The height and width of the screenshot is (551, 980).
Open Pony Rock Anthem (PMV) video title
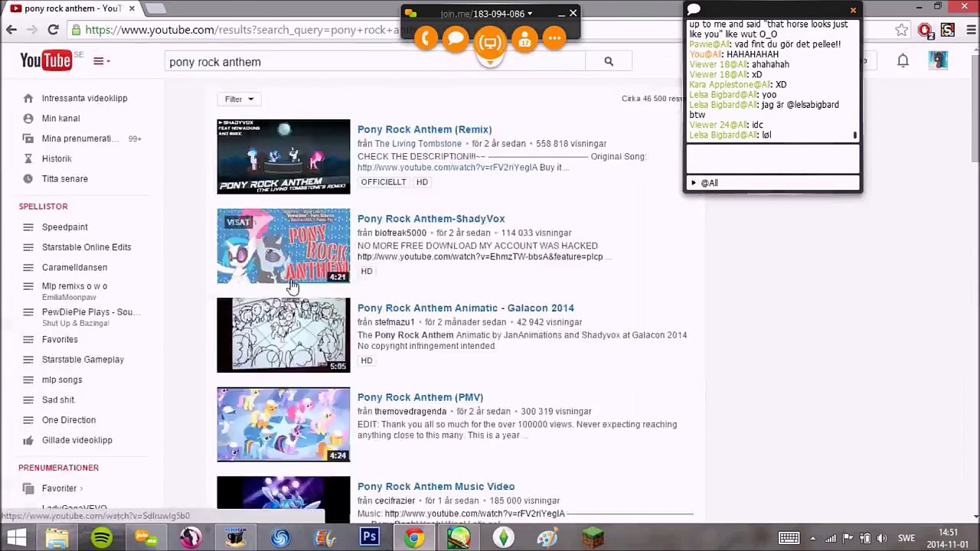pos(420,397)
